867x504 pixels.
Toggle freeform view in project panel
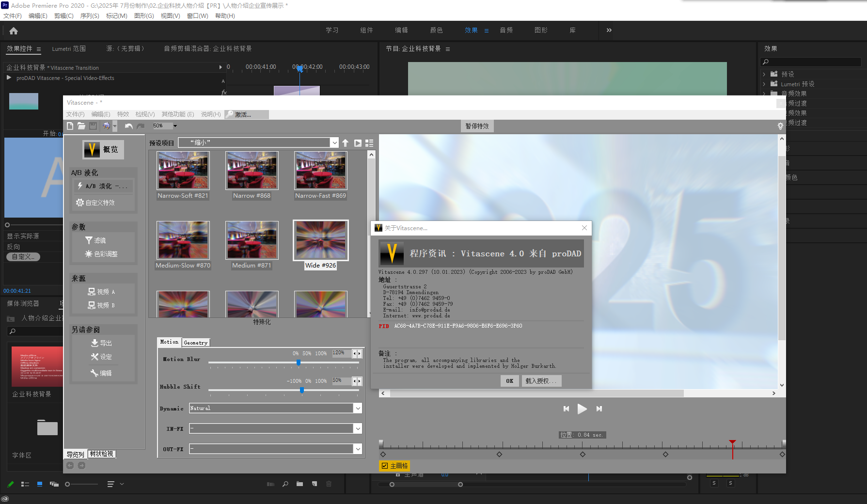tap(54, 484)
